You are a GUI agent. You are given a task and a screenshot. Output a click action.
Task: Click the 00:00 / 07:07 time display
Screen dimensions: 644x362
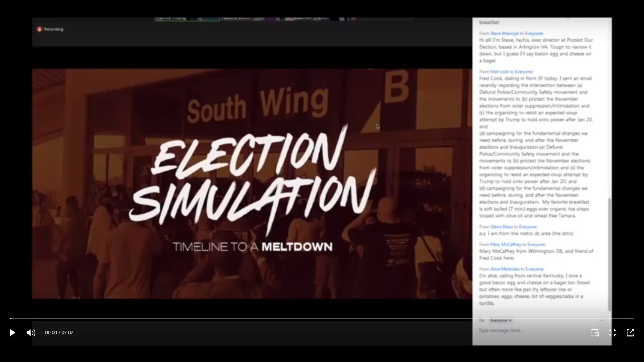point(59,333)
